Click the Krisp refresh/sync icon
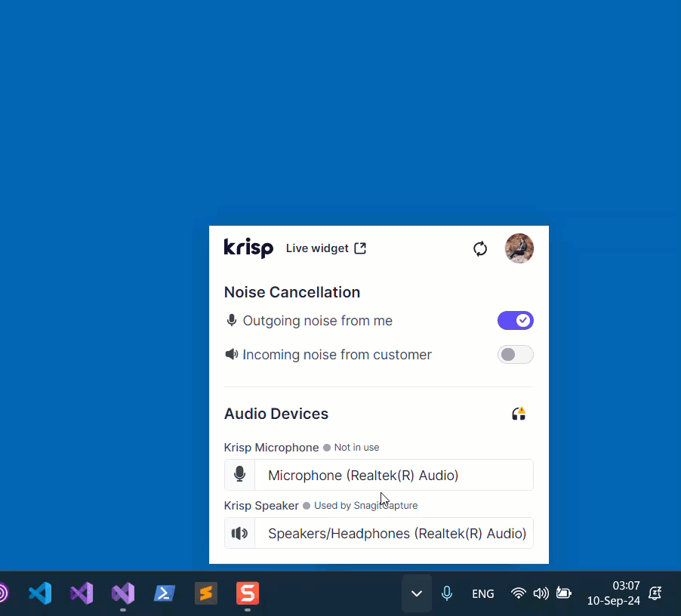Image resolution: width=681 pixels, height=616 pixels. 480,248
